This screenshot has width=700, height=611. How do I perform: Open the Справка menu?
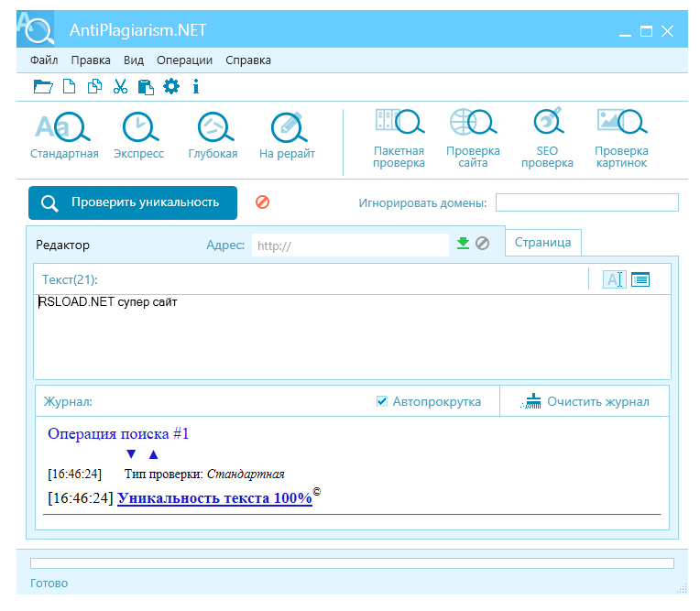248,60
